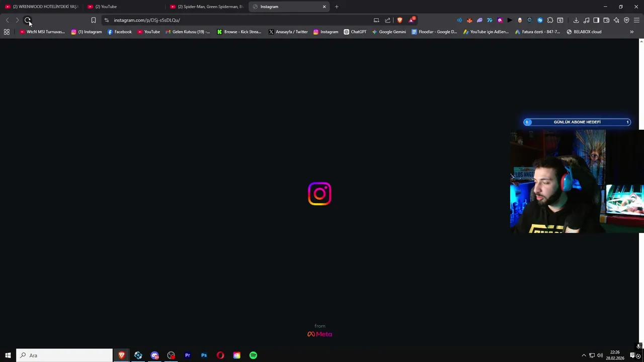
Task: Open Leo AI sparkle icon
Action: [x=616, y=20]
